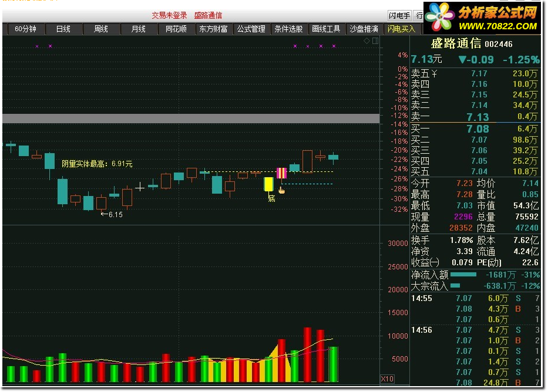Open the 东方财富 tab
The height and width of the screenshot is (392, 548).
(x=214, y=29)
